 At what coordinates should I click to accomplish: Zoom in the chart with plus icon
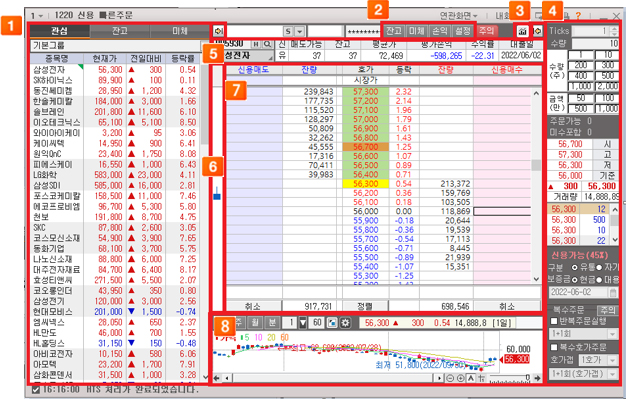coord(460,378)
